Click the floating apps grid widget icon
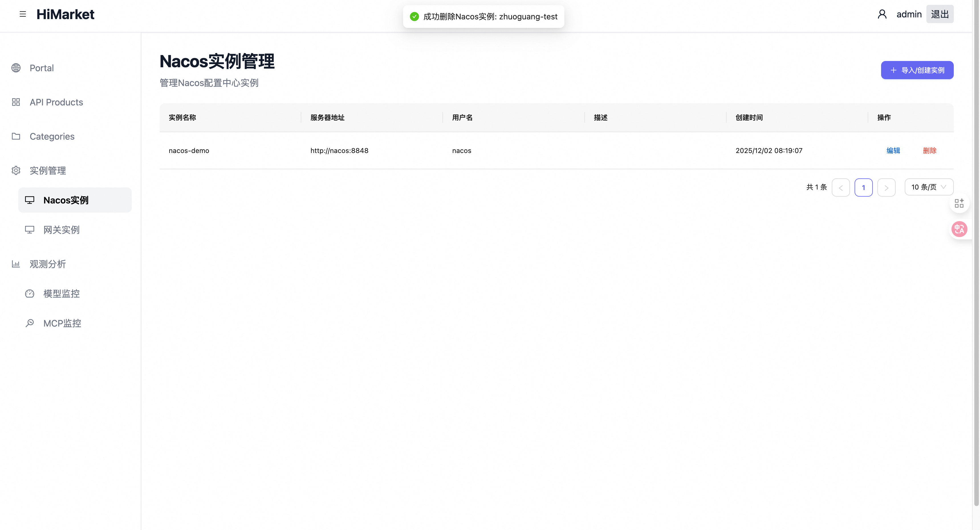 tap(959, 203)
